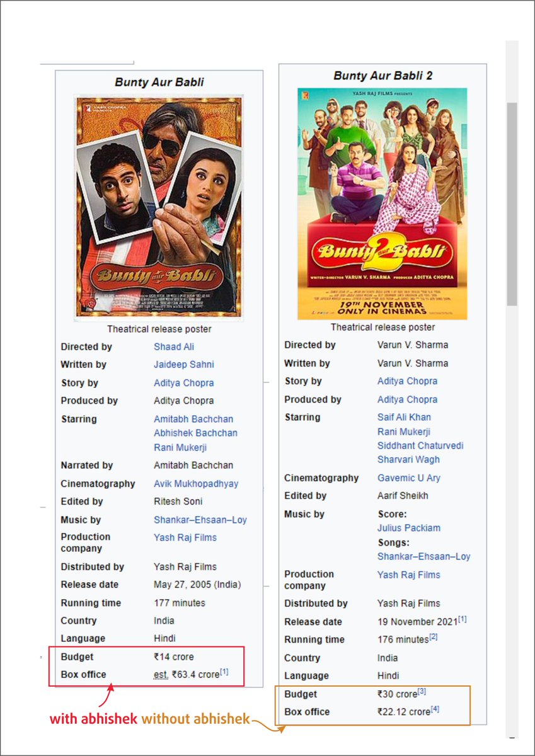Click the vertical scrollbar thumb on the right
This screenshot has width=535, height=756.
[x=512, y=203]
